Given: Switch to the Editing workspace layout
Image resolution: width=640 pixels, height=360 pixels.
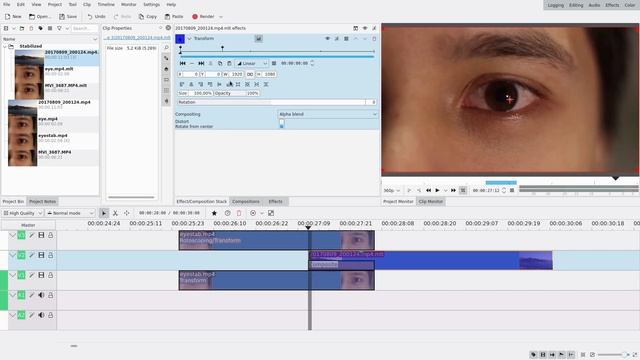Looking at the screenshot, I should pos(576,5).
